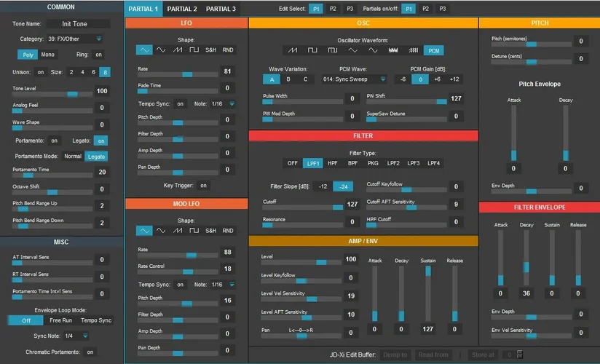Viewport: 600px width, 364px height.
Task: Toggle Ring modulation on button
Action: pyautogui.click(x=98, y=55)
